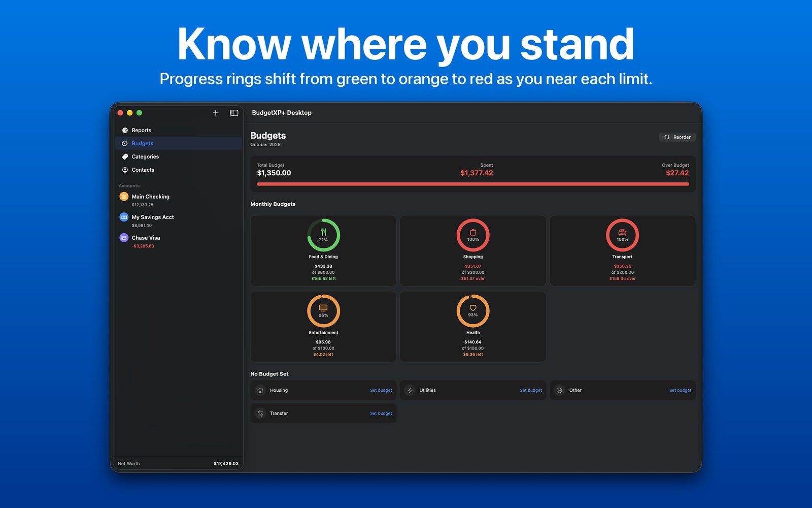812x508 pixels.
Task: Click Set budget for Other
Action: [x=680, y=391]
